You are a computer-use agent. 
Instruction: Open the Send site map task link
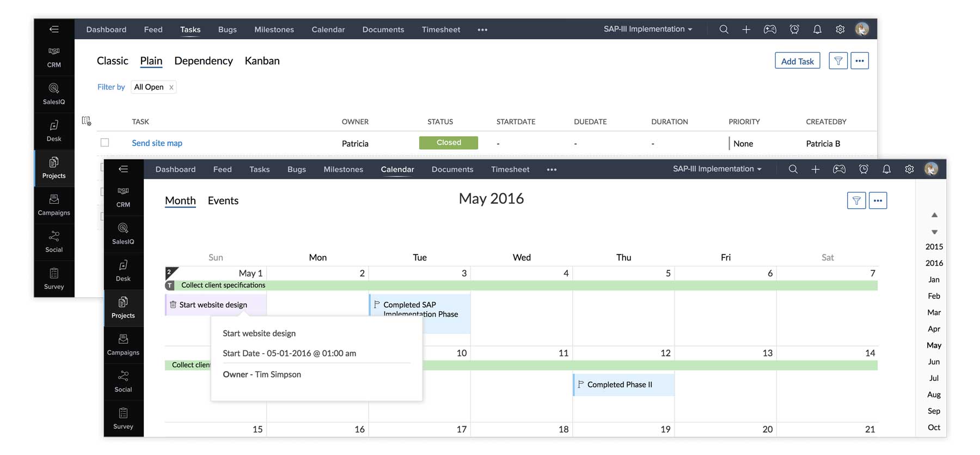157,143
